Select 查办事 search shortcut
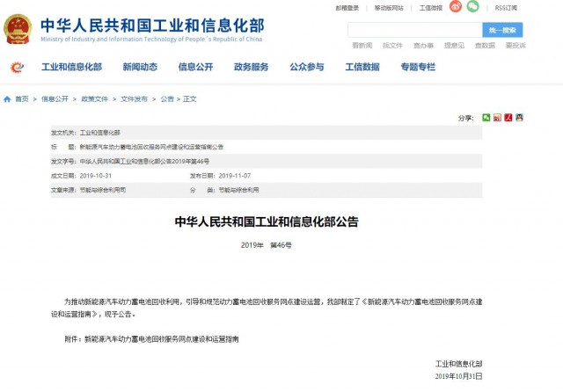 click(423, 46)
